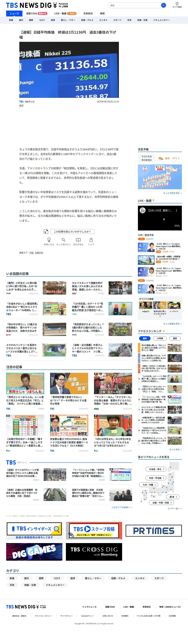Click この記事を読んでいかがでしたか button
The image size is (188, 644).
(x=72, y=231)
